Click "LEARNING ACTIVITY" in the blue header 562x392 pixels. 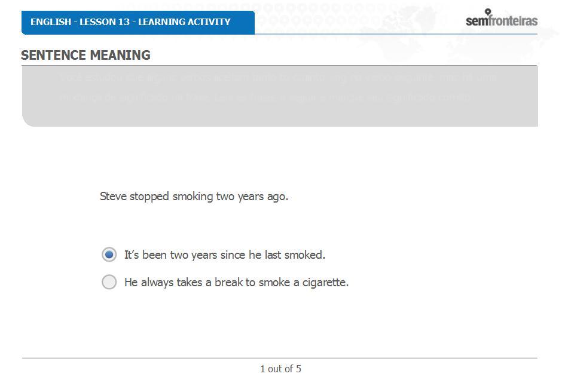(184, 22)
